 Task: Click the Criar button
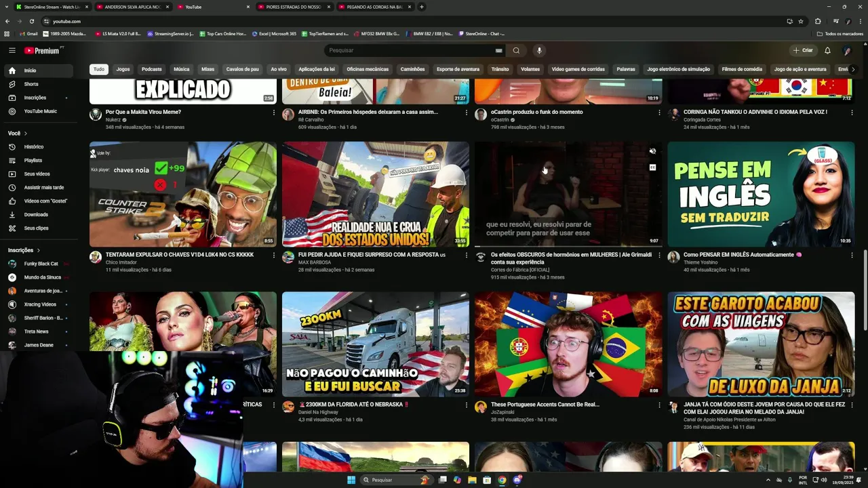point(803,50)
